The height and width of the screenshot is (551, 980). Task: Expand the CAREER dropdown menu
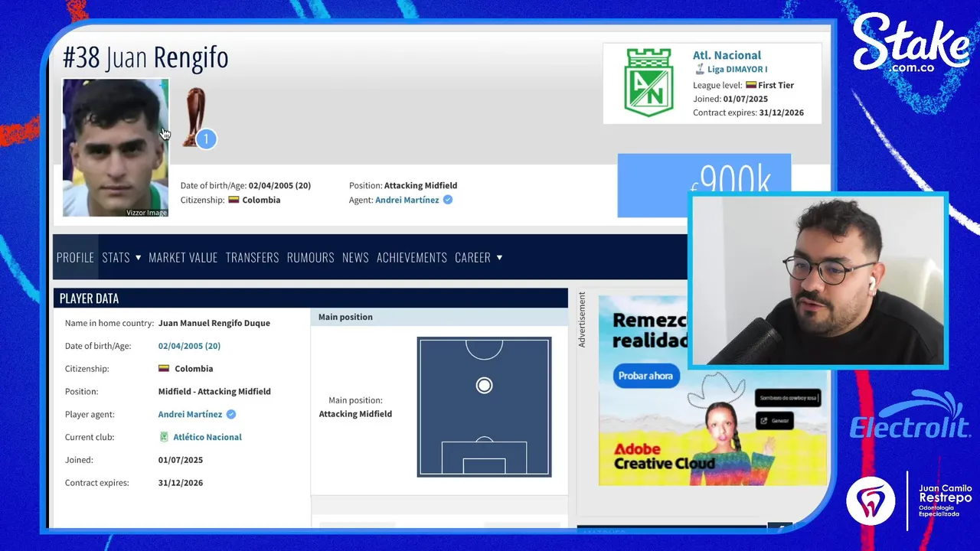pyautogui.click(x=479, y=257)
